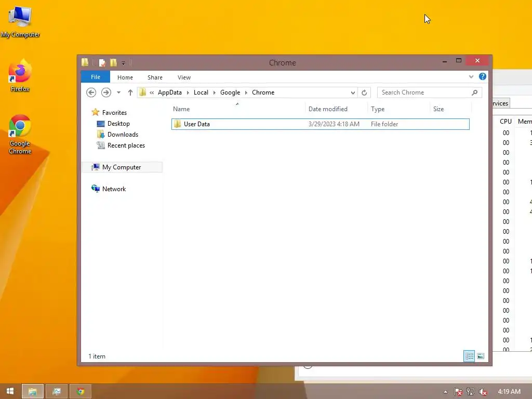Image resolution: width=532 pixels, height=399 pixels.
Task: Switch to Chrome taskbar button
Action: 81,391
